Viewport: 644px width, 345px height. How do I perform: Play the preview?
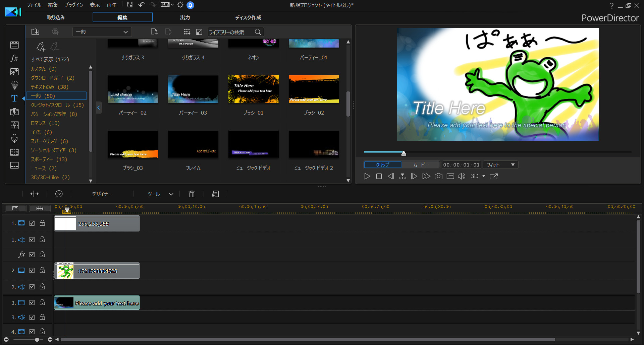(x=367, y=176)
